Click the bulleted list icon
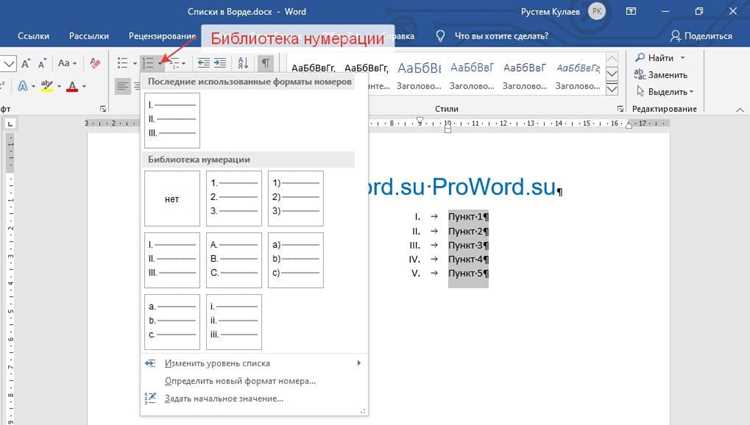 122,63
